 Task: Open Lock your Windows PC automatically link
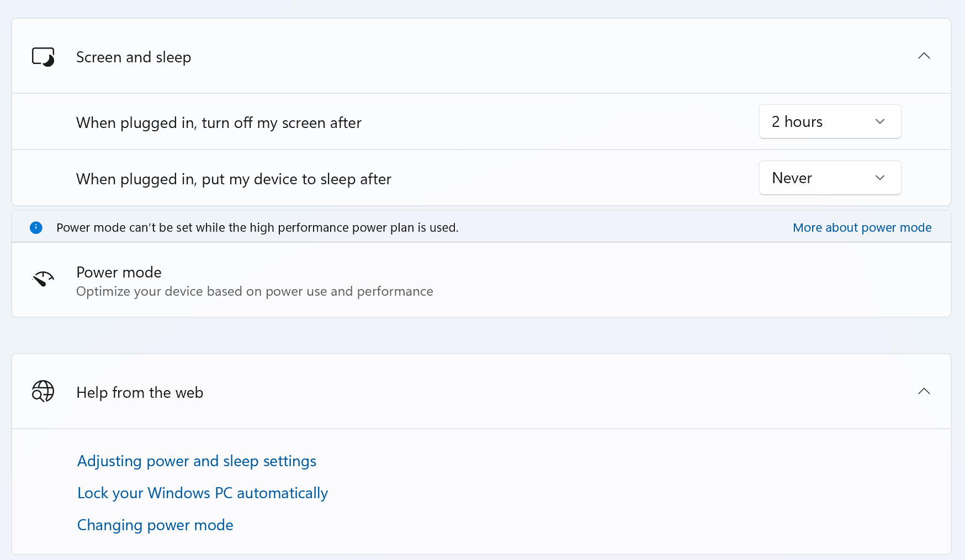pos(203,493)
